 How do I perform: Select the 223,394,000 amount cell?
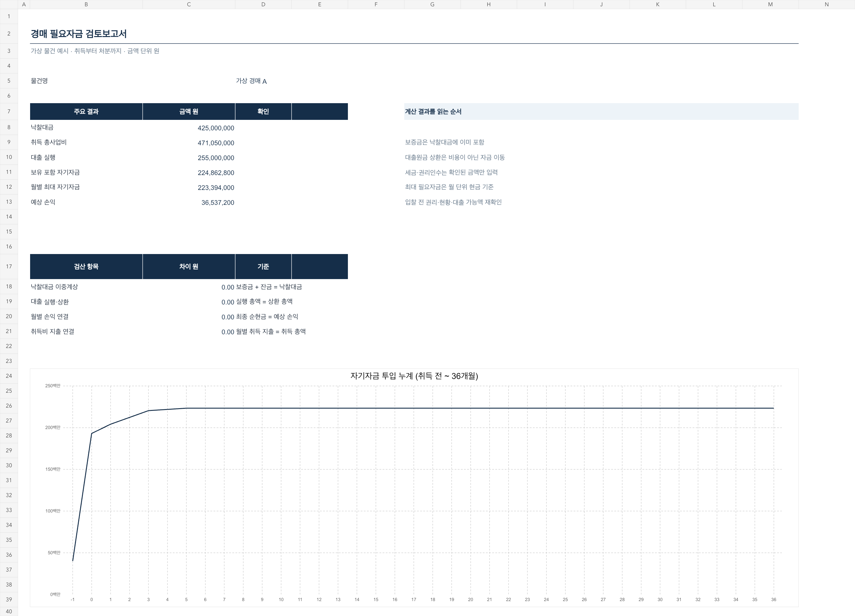tap(189, 187)
